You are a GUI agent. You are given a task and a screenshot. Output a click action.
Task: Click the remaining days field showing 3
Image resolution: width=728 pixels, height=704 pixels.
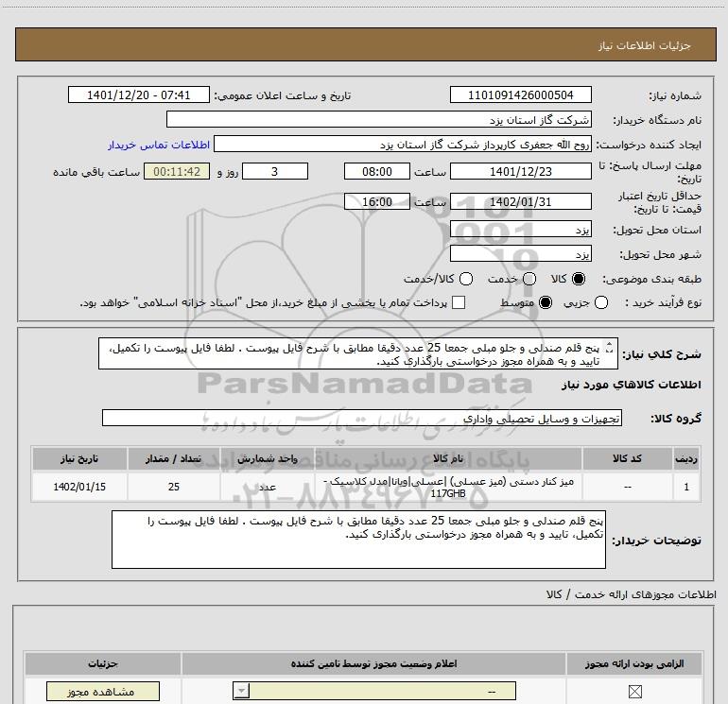pyautogui.click(x=275, y=171)
